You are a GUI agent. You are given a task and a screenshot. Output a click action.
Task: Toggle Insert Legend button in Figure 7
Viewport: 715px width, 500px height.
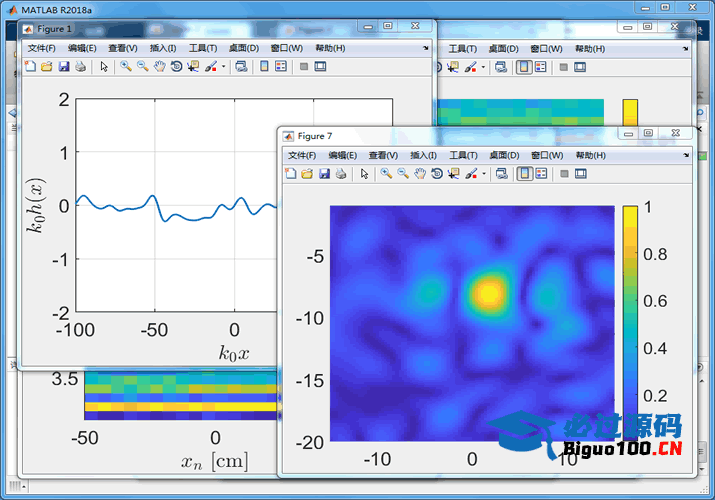[541, 174]
